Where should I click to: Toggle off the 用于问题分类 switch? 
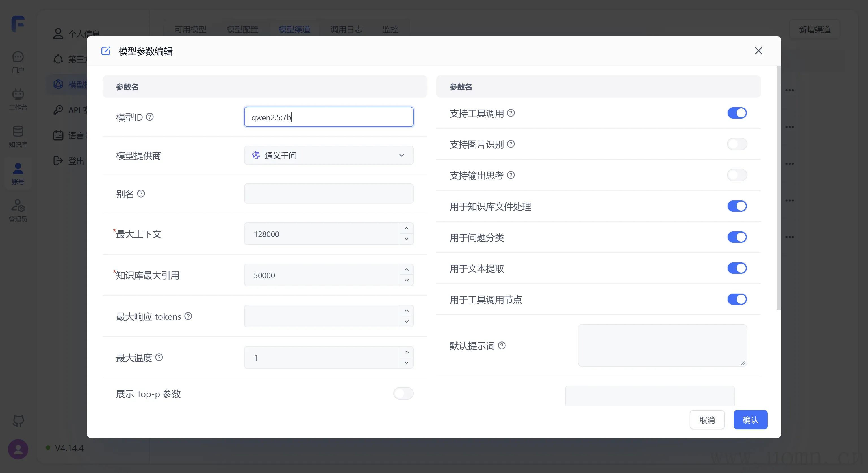[x=737, y=237]
